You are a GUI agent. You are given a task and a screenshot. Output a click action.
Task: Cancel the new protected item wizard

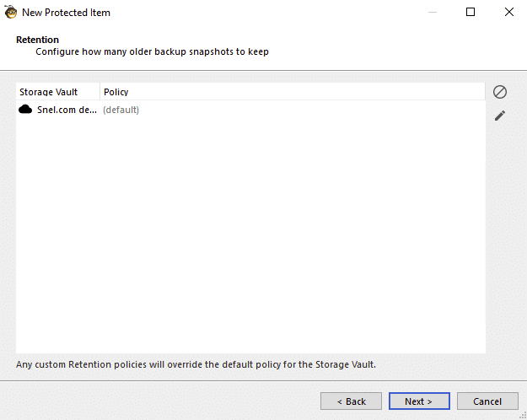pyautogui.click(x=487, y=401)
